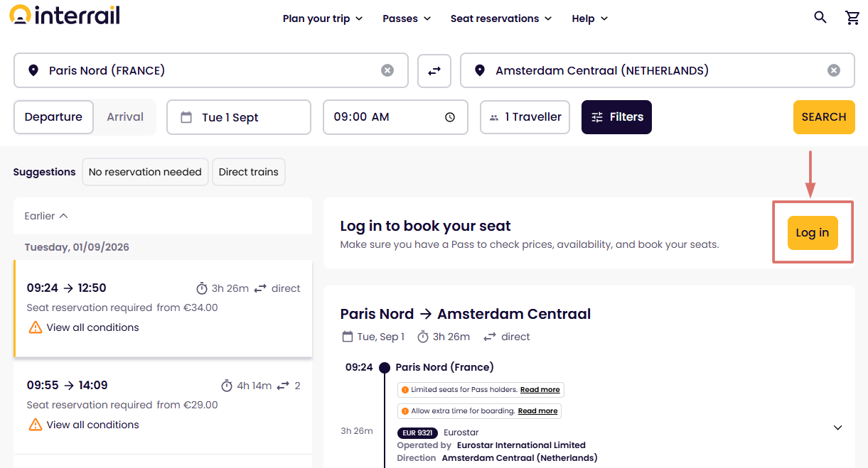
Task: Switch to the Arrival option
Action: point(125,117)
